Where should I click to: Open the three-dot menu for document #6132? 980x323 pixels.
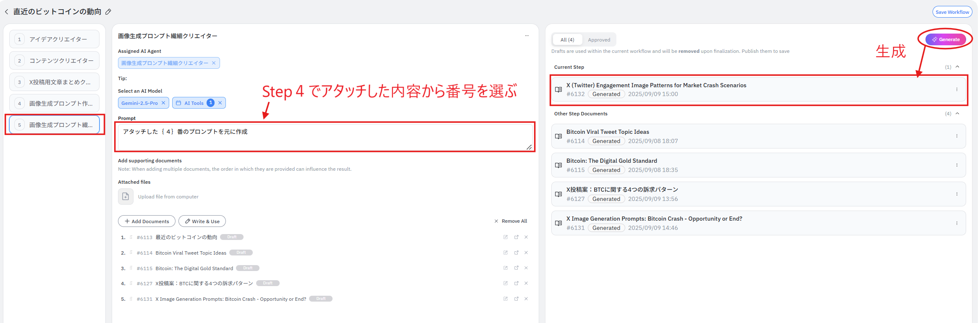pos(956,89)
